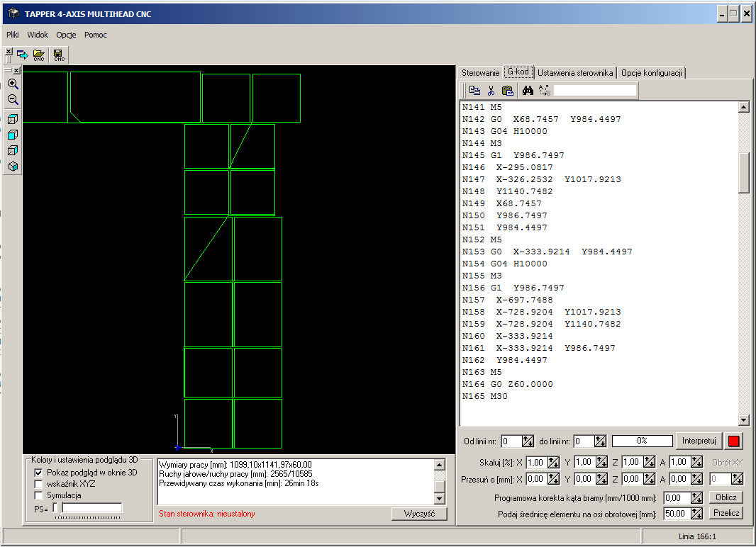Open the Widok menu
This screenshot has height=547, width=756.
tap(38, 35)
